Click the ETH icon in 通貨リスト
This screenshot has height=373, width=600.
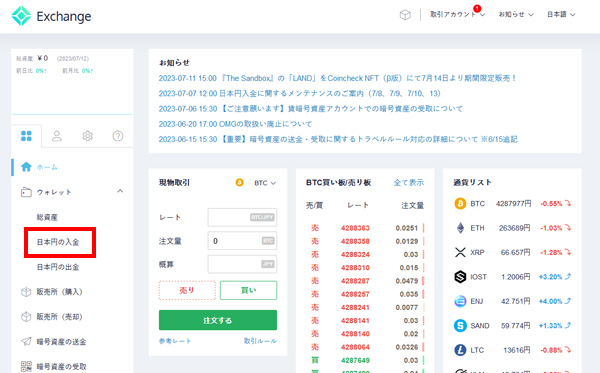(460, 228)
